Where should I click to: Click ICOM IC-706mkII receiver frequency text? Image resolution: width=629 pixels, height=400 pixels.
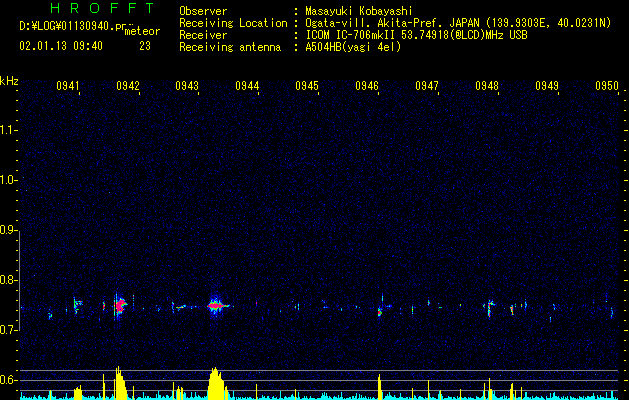(x=416, y=35)
